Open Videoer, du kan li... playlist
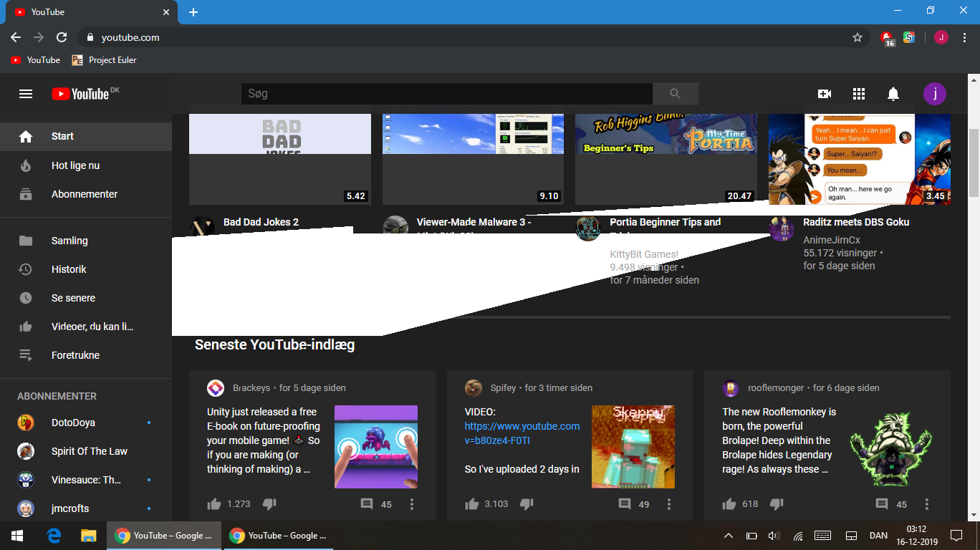Screen dimensions: 980x550 pos(86,327)
